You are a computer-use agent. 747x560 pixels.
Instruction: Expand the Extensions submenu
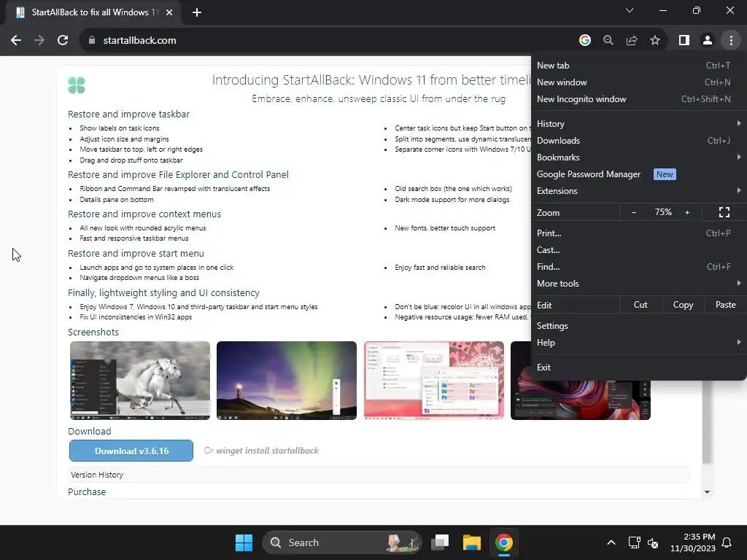pos(638,191)
